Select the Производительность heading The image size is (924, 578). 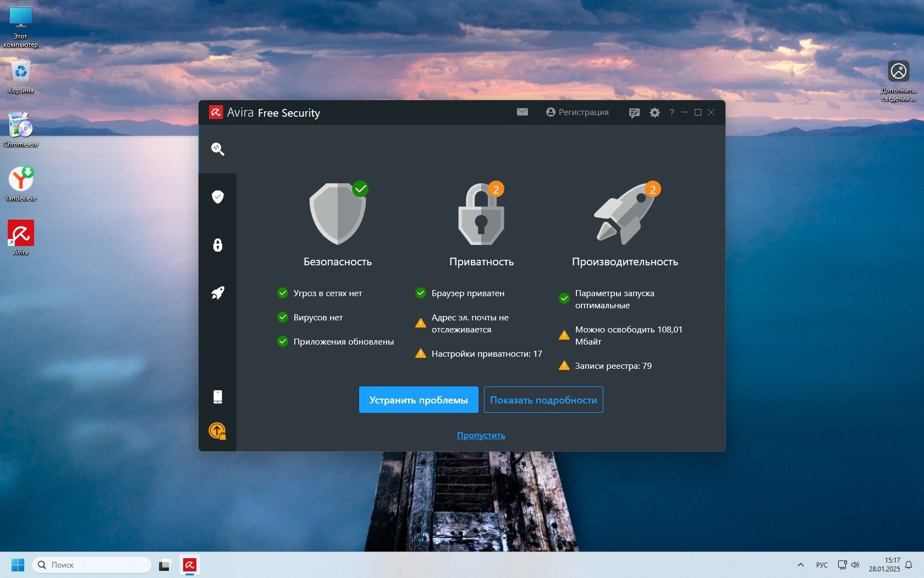[x=625, y=261]
